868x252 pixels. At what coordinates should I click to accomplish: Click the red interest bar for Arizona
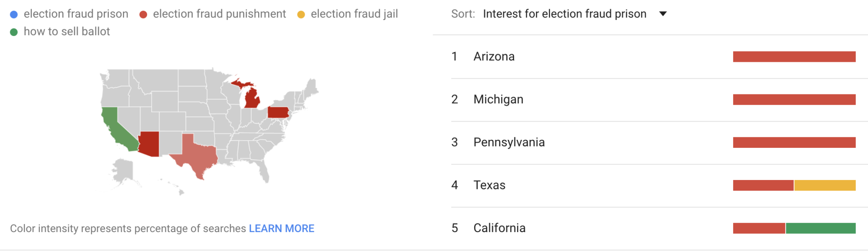[x=794, y=56]
